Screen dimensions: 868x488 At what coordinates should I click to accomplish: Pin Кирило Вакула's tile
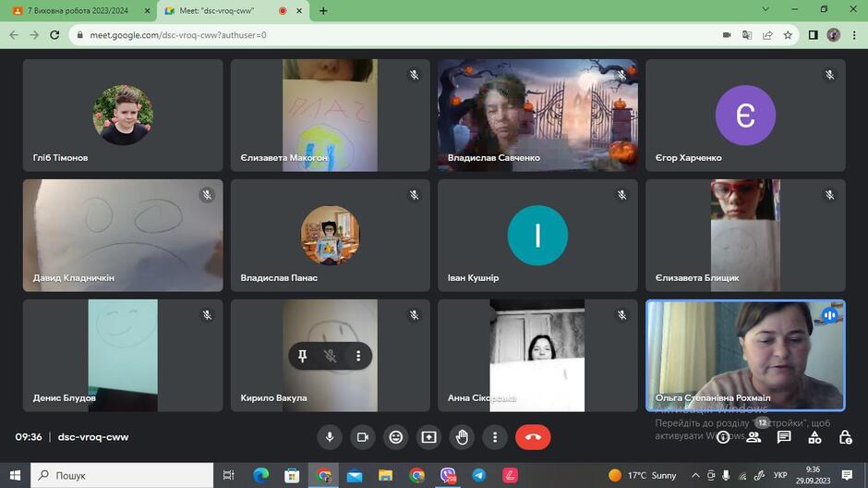(x=302, y=356)
